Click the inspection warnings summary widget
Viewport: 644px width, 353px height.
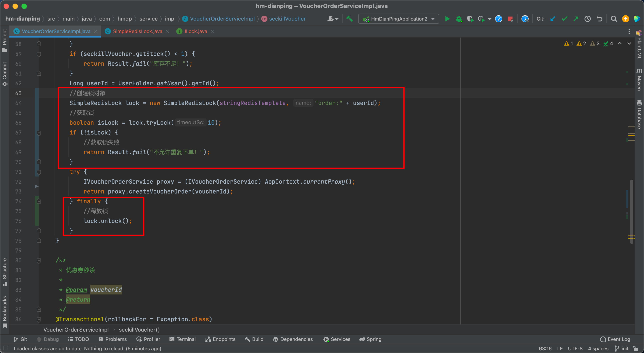(x=589, y=44)
